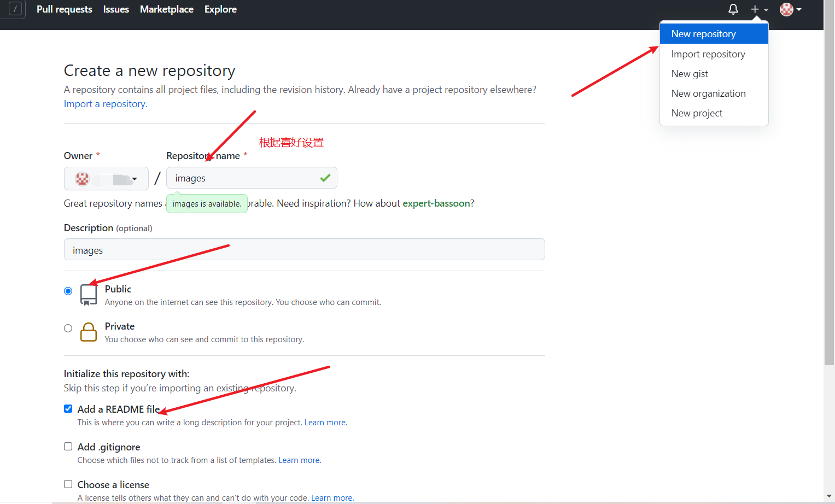Open the user avatar menu
This screenshot has width=835, height=504.
click(791, 9)
